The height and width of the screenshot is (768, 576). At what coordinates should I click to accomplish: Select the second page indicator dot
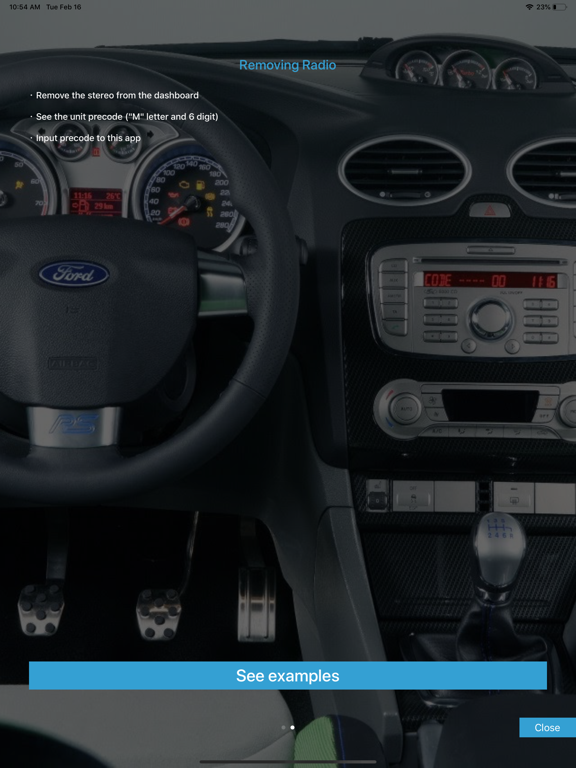coord(292,727)
